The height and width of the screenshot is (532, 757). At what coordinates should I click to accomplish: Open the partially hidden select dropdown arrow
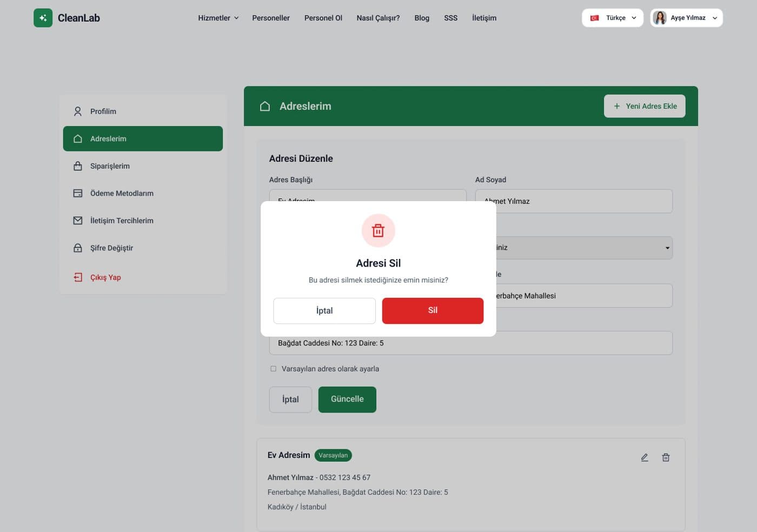pyautogui.click(x=667, y=248)
